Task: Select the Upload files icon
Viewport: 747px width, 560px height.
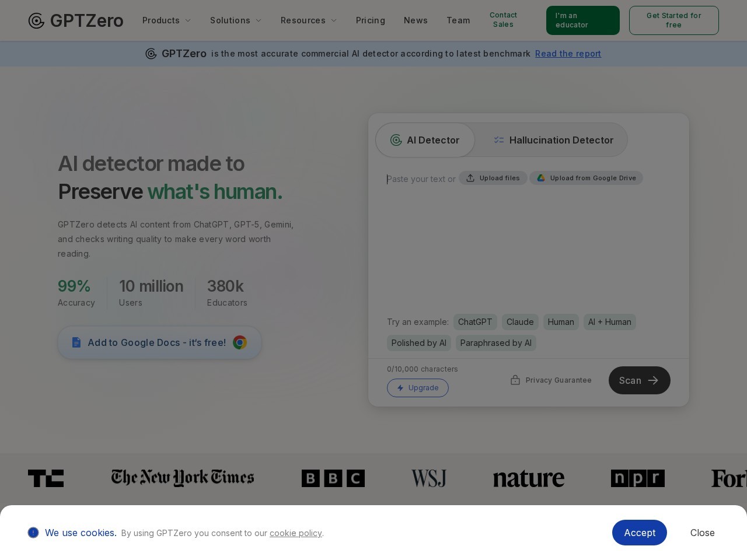Action: [470, 178]
